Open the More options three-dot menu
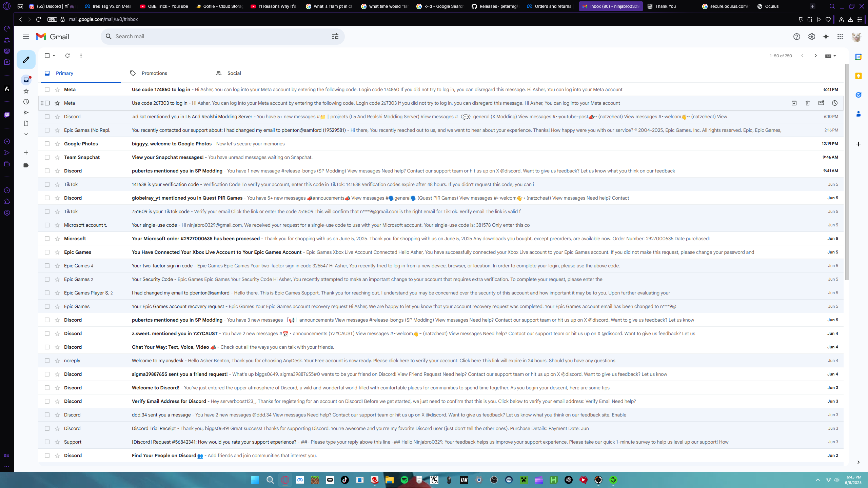The image size is (868, 488). pyautogui.click(x=81, y=56)
